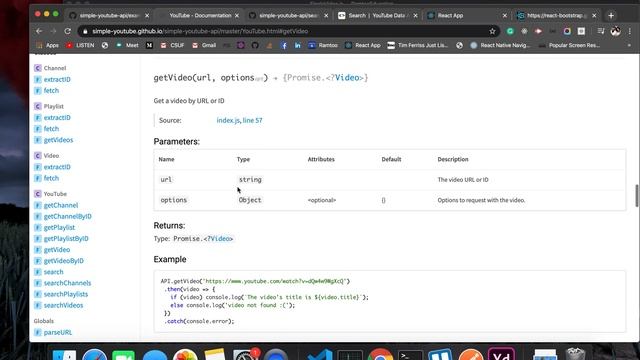This screenshot has height=360, width=640.
Task: Open the Ramtoo bookmark
Action: tap(323, 45)
